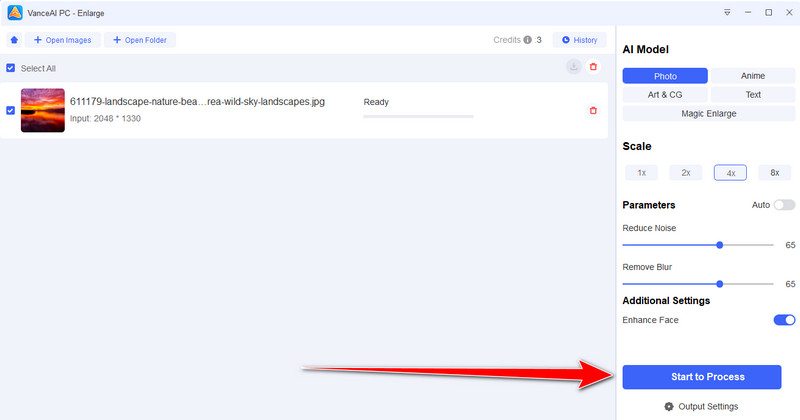
Task: Open Output Settings
Action: point(701,406)
